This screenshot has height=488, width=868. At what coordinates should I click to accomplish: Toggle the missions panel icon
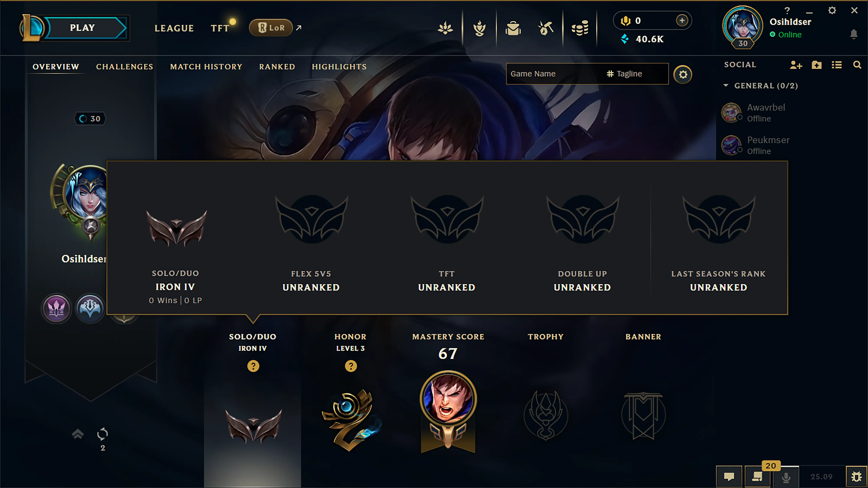[757, 477]
